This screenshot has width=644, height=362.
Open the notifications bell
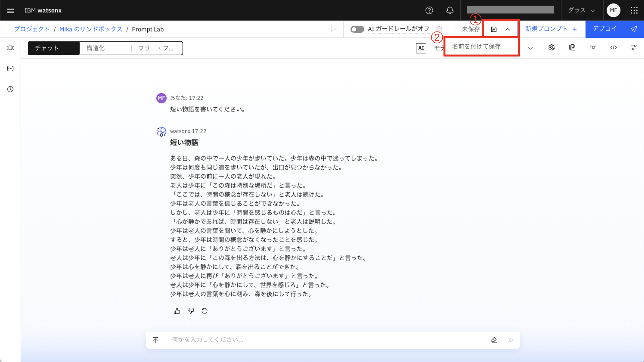pos(450,10)
